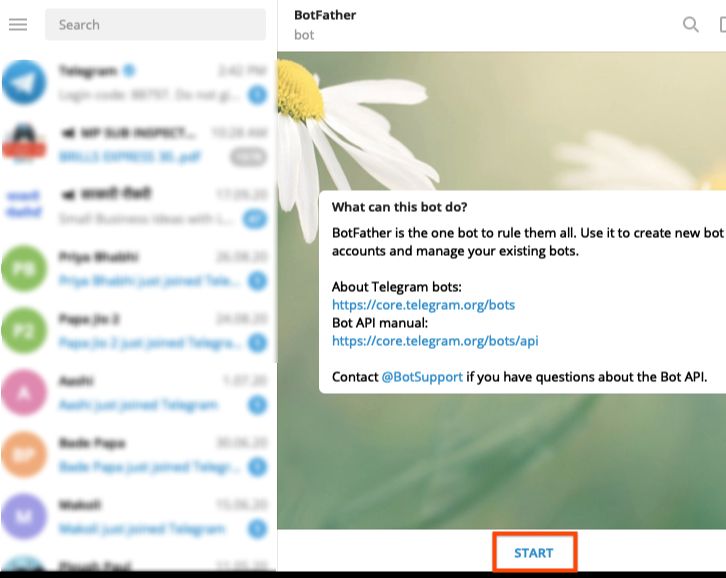The width and height of the screenshot is (726, 578).
Task: Open chat with green P2 avatar
Action: click(x=138, y=331)
